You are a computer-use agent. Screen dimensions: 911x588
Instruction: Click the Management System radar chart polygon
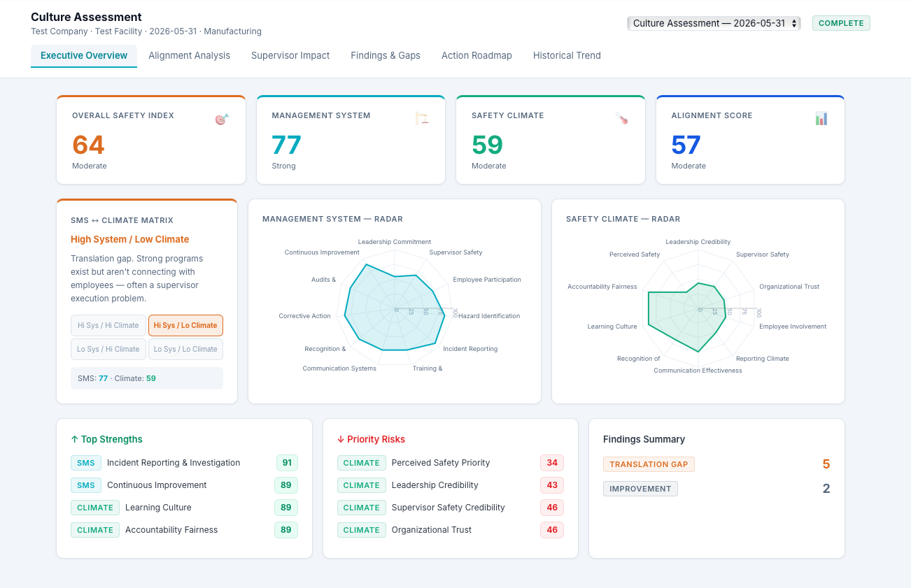[395, 309]
